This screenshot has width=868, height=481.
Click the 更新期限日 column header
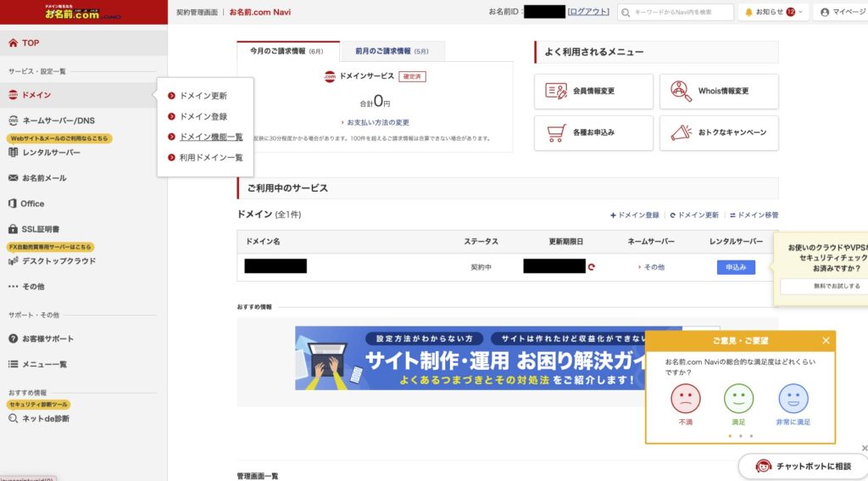pos(565,242)
